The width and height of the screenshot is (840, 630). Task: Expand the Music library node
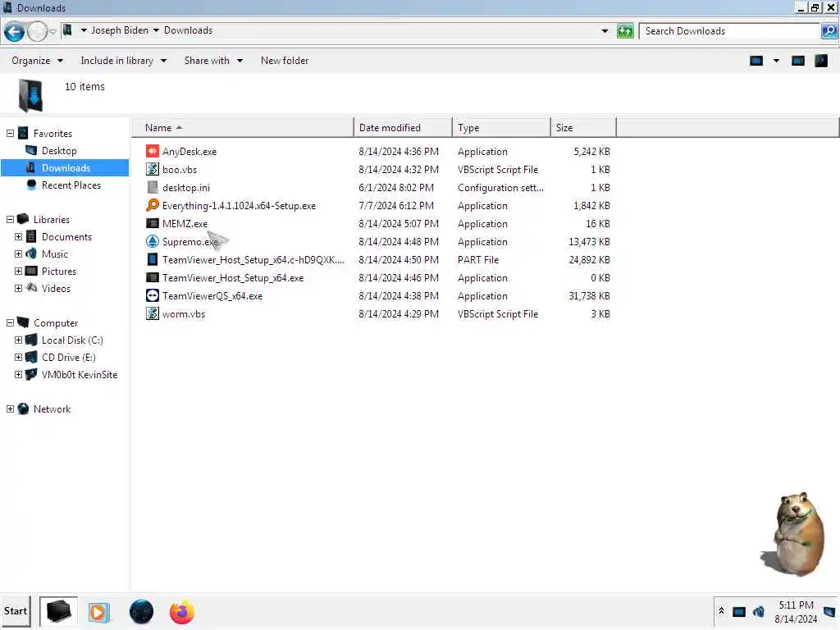pyautogui.click(x=19, y=253)
